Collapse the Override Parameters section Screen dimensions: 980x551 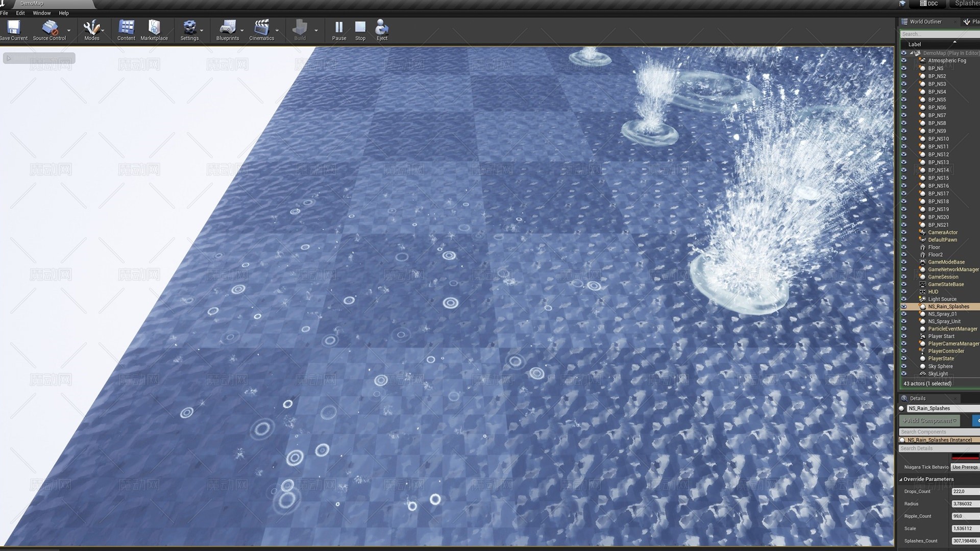tap(901, 479)
